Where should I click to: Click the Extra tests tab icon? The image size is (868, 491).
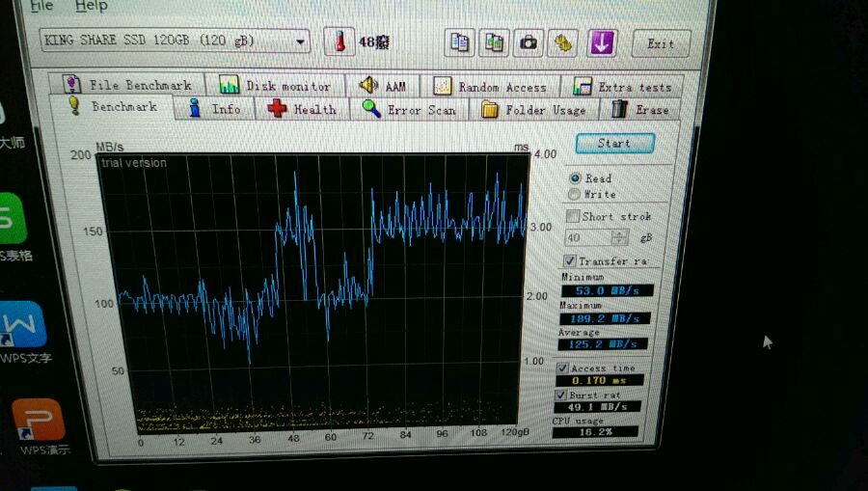[582, 87]
